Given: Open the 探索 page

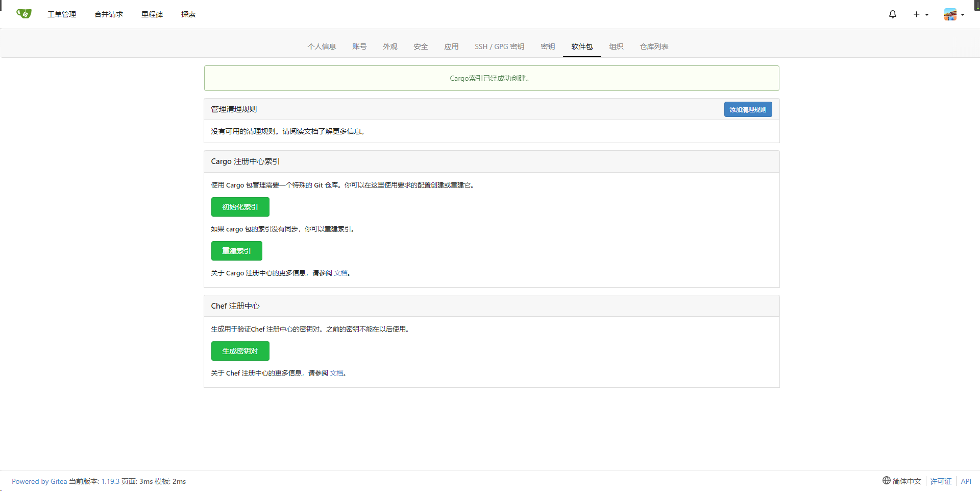Looking at the screenshot, I should pyautogui.click(x=188, y=14).
